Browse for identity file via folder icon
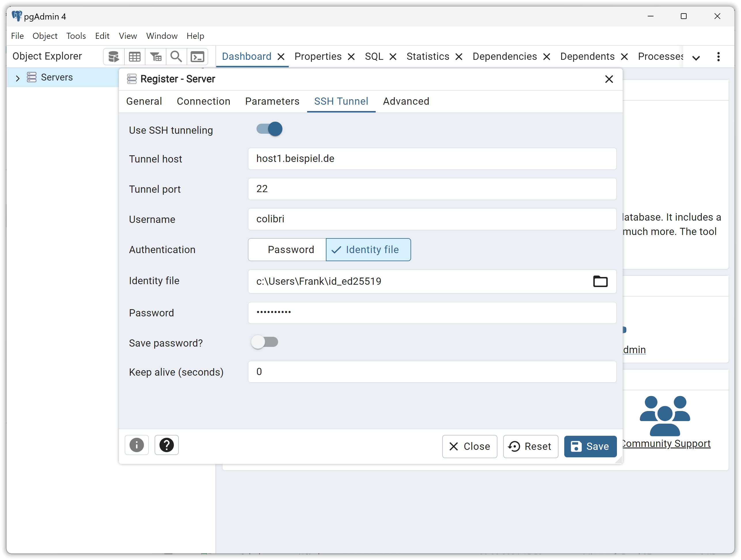 600,281
